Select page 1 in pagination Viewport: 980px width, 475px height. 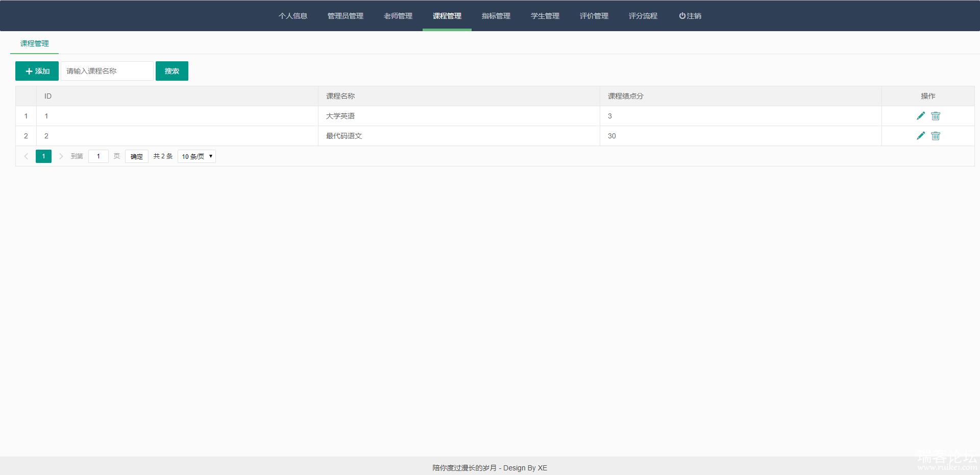click(x=43, y=156)
